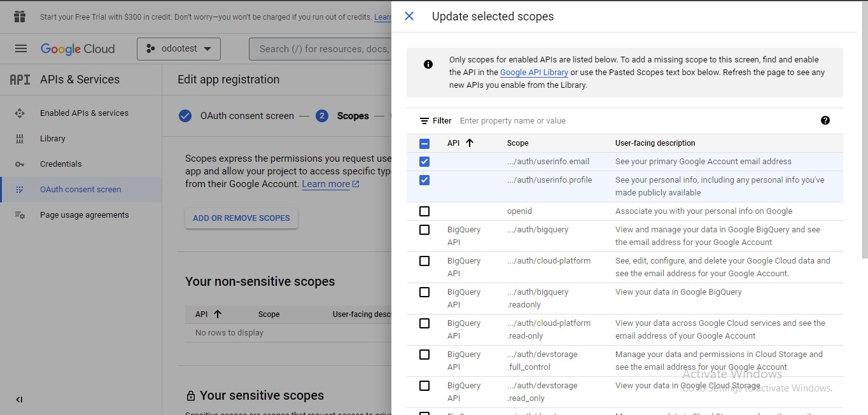
Task: Click the User-facing description column header
Action: 655,143
